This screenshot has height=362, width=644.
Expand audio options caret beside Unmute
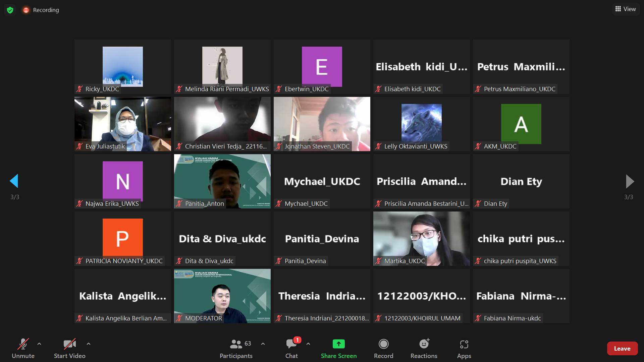tap(39, 344)
